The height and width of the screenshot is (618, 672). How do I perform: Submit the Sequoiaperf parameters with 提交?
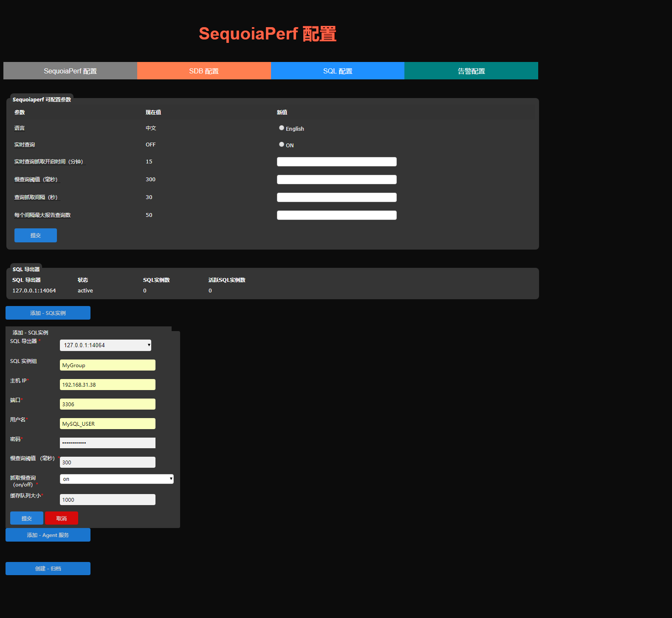[36, 236]
